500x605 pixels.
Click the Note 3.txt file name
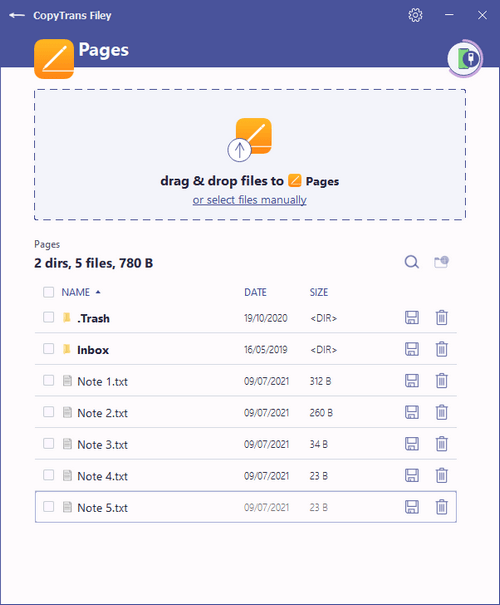pos(102,445)
